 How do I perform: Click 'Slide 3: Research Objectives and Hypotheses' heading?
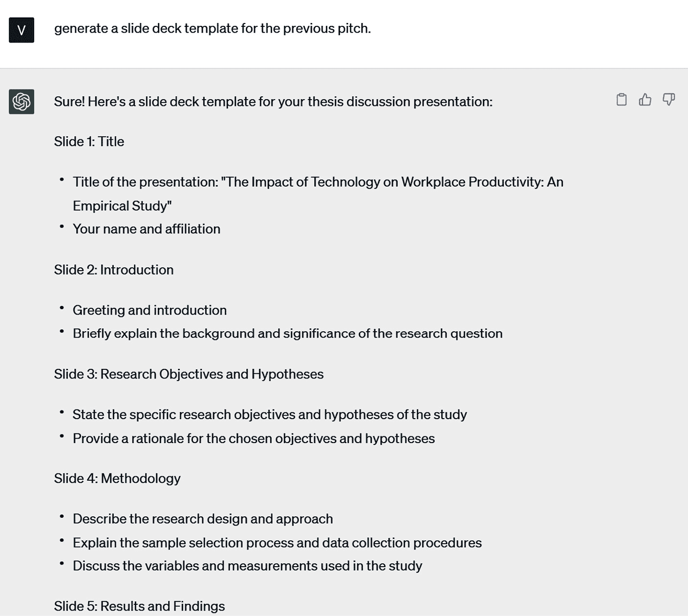[189, 374]
